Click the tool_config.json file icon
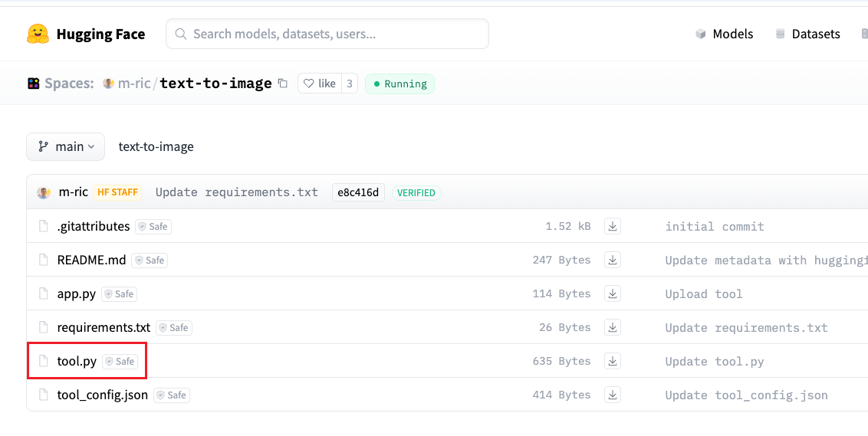The image size is (868, 436). pos(43,395)
